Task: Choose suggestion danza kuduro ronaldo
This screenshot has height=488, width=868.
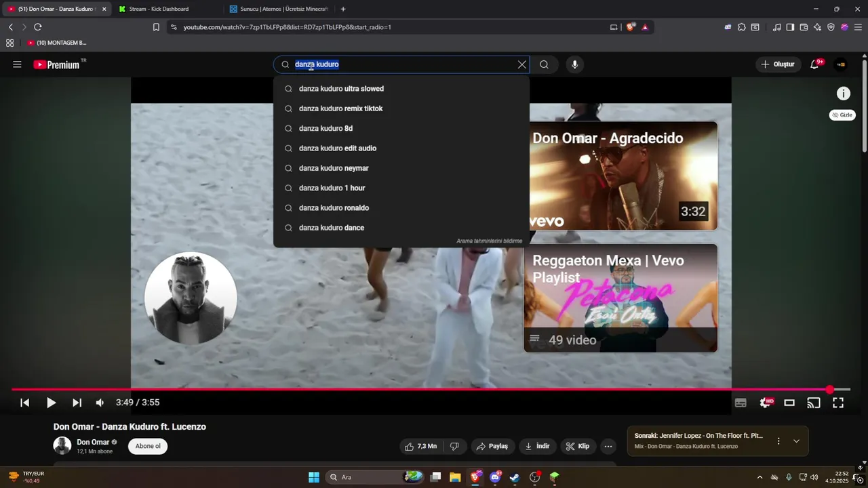Action: pos(401,208)
